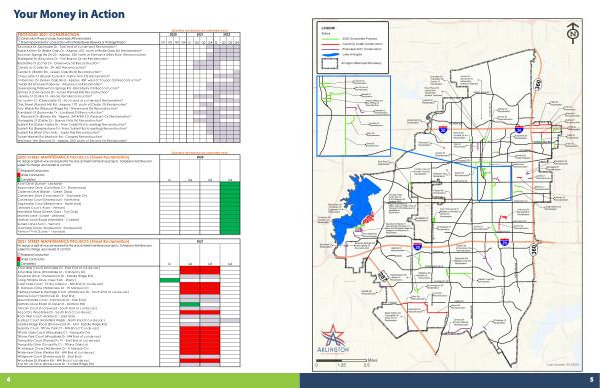
Task: Click the red under-construction line in map legend
Action: coord(330,44)
